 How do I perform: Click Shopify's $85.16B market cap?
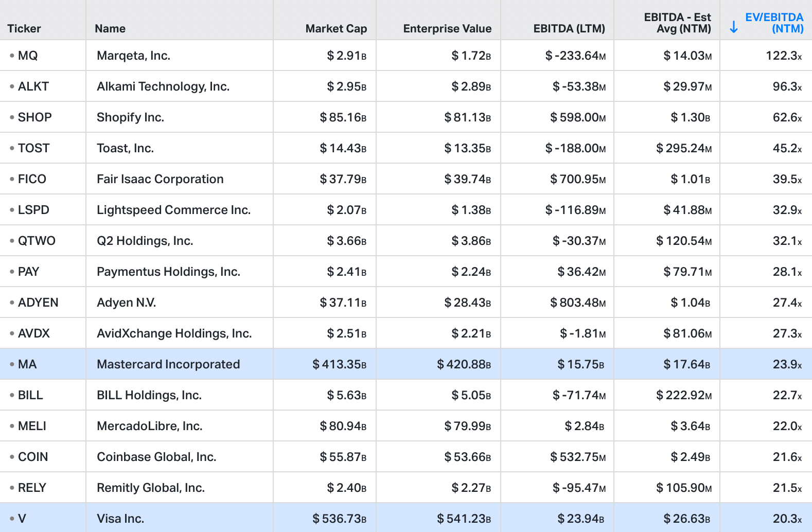(343, 117)
